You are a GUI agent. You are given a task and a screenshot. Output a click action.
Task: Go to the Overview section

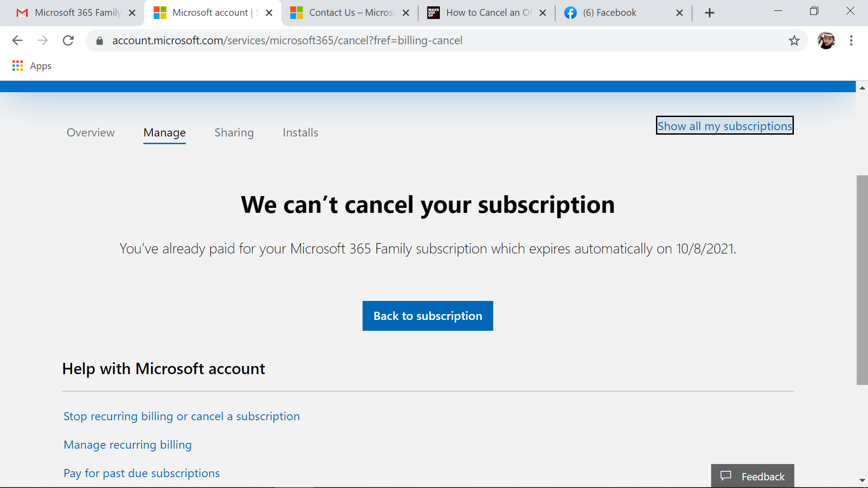(90, 132)
